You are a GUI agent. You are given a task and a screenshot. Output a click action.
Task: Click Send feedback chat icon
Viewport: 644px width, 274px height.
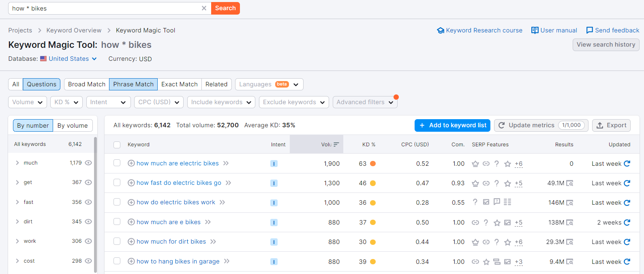pyautogui.click(x=590, y=30)
